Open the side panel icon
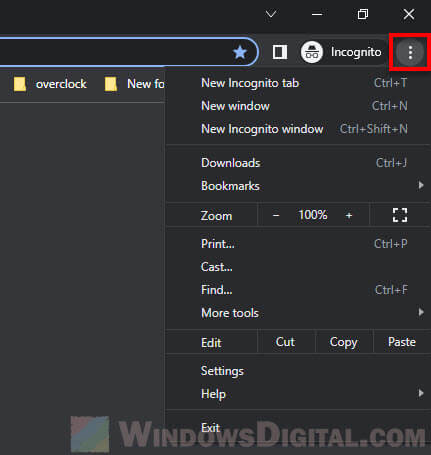The image size is (431, 455). pyautogui.click(x=280, y=52)
